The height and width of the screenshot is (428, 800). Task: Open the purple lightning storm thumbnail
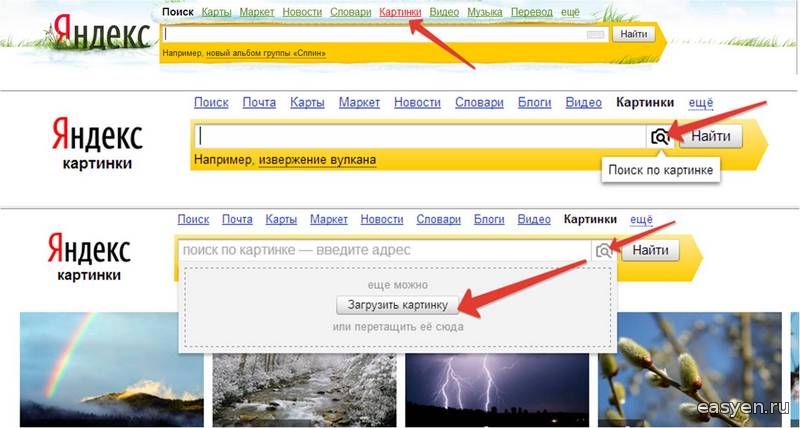tap(497, 390)
